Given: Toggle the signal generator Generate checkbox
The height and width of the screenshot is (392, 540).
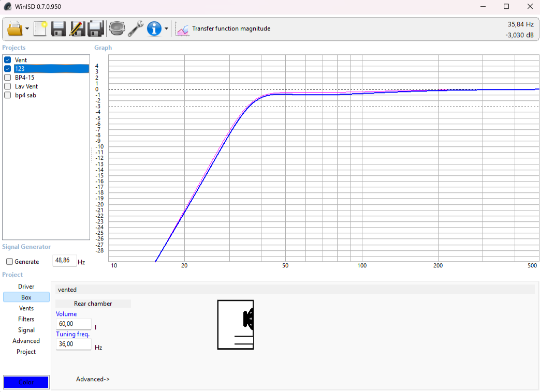Looking at the screenshot, I should (10, 262).
